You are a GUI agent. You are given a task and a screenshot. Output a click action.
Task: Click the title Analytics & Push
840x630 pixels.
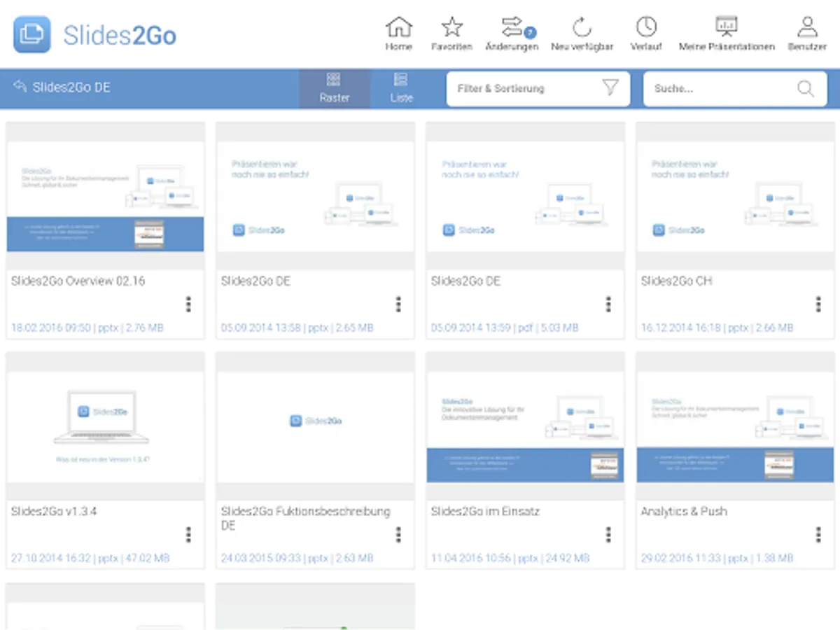coord(684,512)
